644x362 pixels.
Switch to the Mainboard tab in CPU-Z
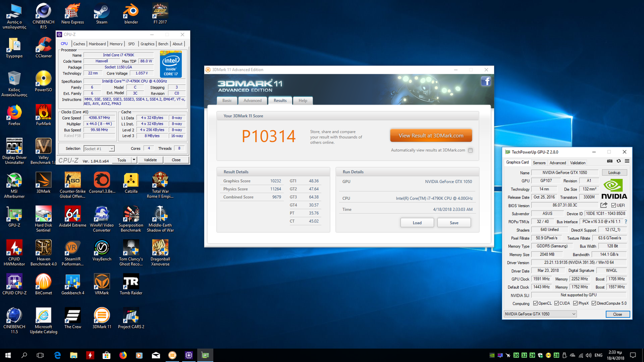coord(97,44)
